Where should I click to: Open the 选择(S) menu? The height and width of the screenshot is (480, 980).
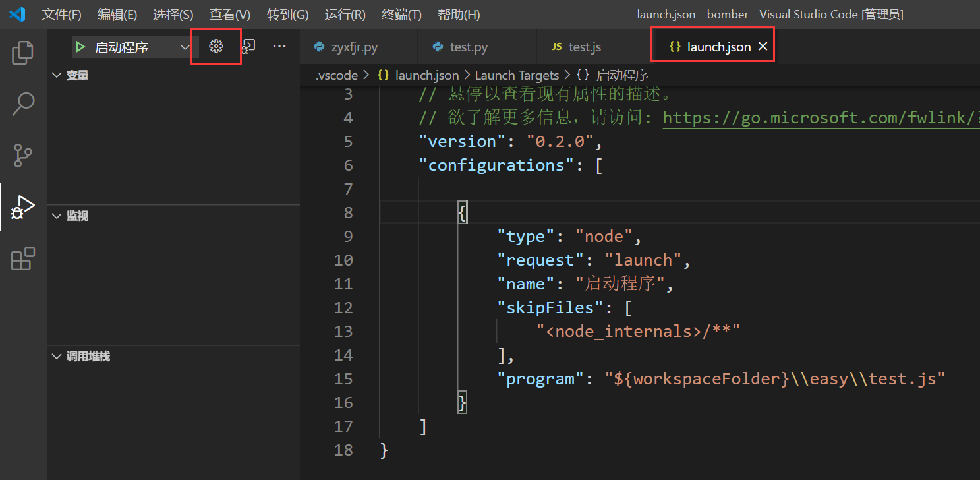click(x=173, y=15)
